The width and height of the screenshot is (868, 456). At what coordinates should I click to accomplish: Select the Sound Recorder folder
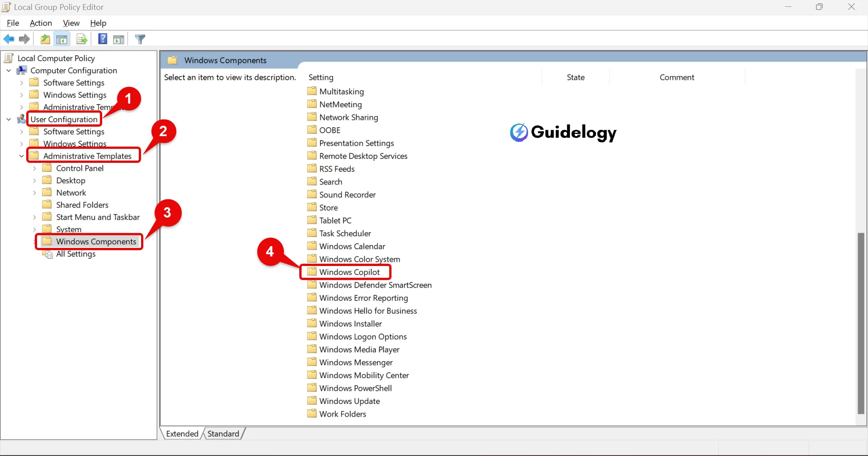pyautogui.click(x=347, y=195)
